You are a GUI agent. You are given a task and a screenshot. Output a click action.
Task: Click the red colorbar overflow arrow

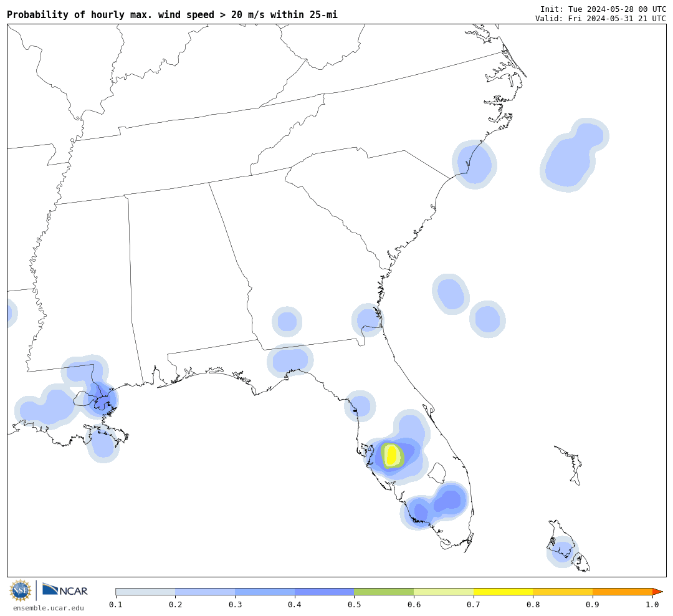tap(657, 592)
